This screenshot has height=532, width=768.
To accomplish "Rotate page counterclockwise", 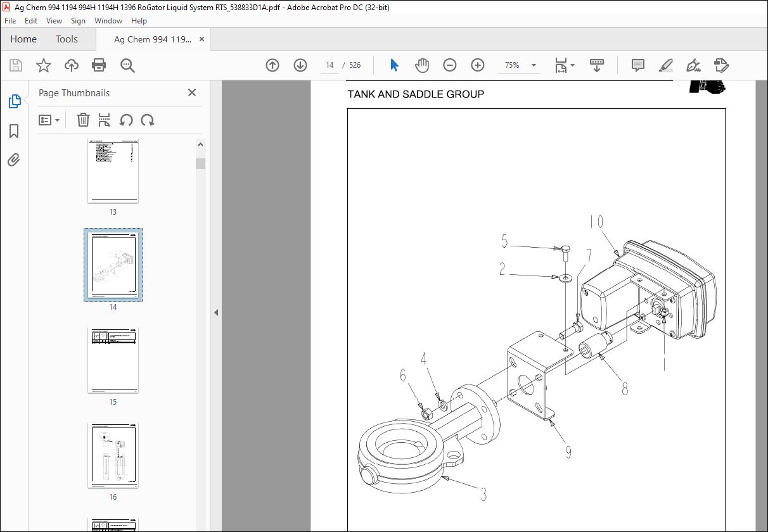I will (x=126, y=120).
